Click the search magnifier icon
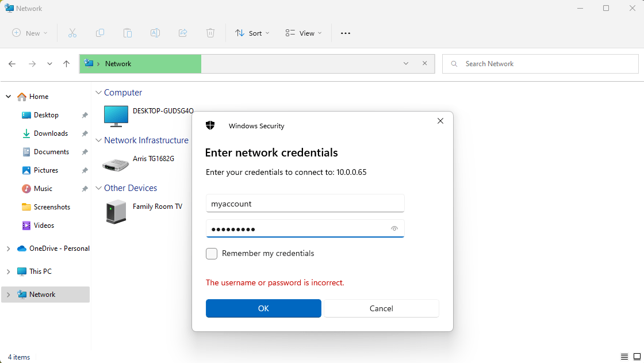 tap(454, 64)
